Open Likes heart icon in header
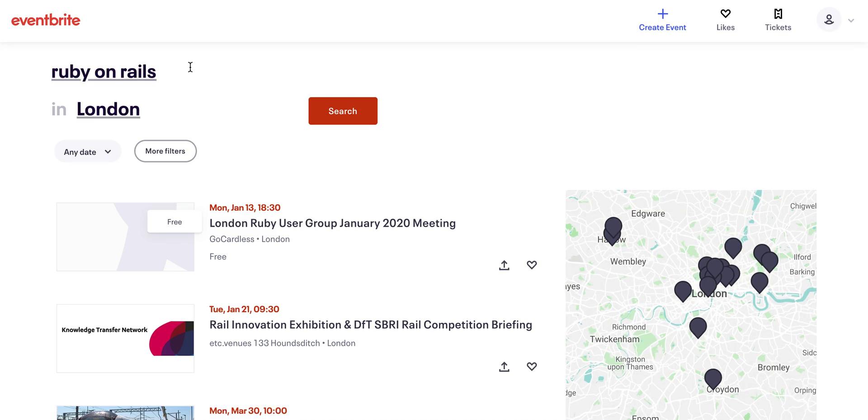Viewport: 868px width, 420px height. [x=725, y=14]
